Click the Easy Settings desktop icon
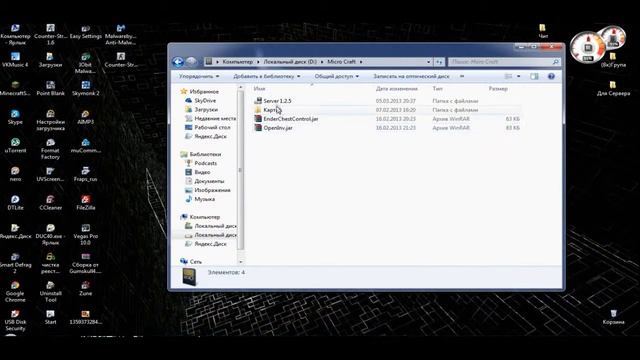This screenshot has height=360, width=640. tap(85, 31)
